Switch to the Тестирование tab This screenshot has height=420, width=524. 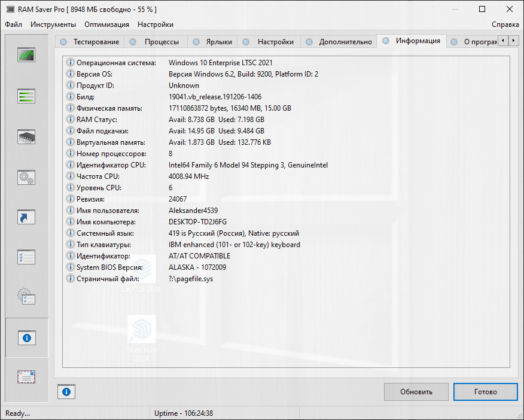[x=96, y=42]
